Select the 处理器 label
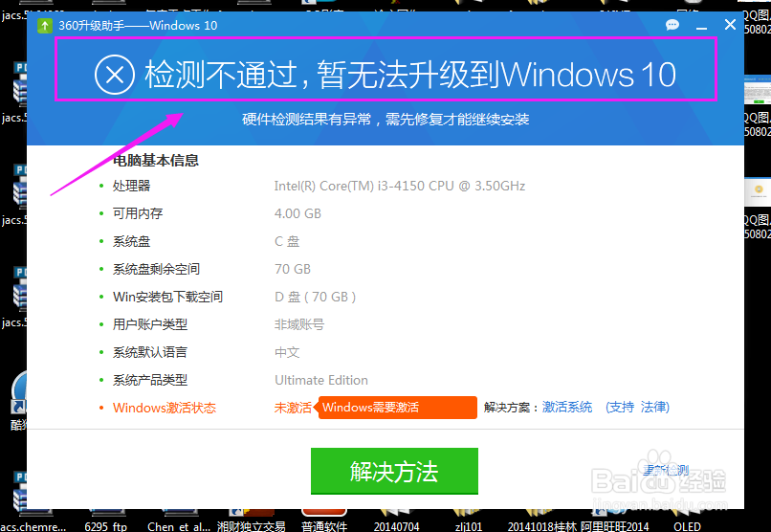The height and width of the screenshot is (532, 771). pos(131,186)
